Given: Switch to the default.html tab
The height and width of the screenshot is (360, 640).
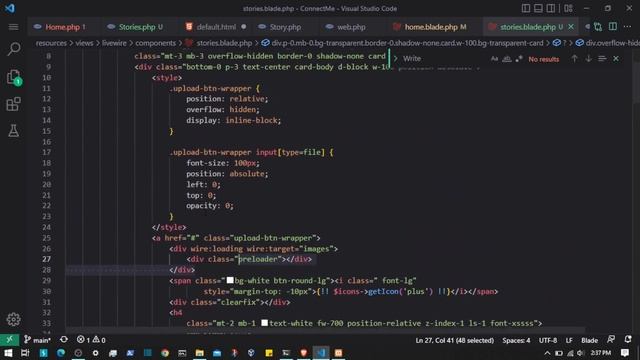Looking at the screenshot, I should click(x=216, y=27).
